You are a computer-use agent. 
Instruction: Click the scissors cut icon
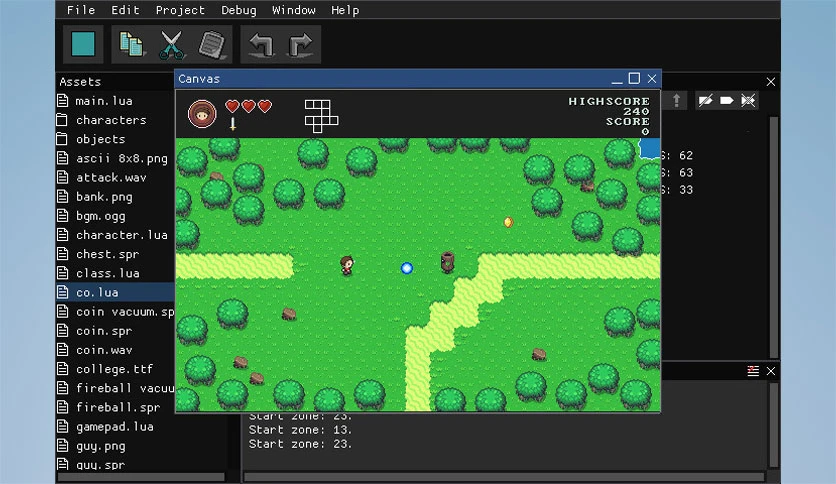pos(172,45)
